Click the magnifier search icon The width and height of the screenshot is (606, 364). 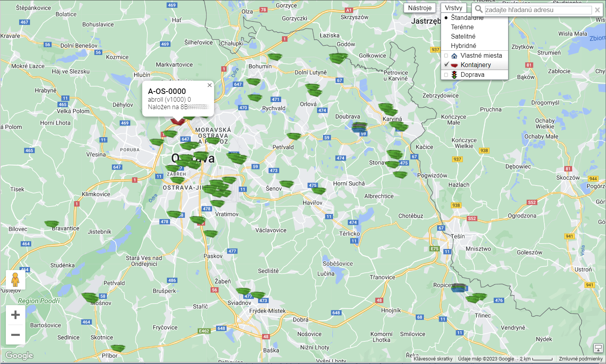coord(478,9)
